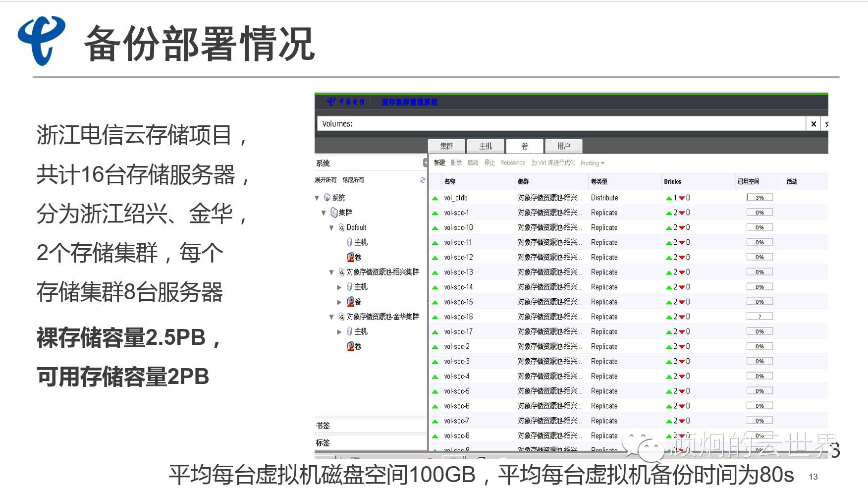Image resolution: width=868 pixels, height=490 pixels.
Task: Collapse the 对象存储资源池-金华集群 node
Action: [331, 317]
